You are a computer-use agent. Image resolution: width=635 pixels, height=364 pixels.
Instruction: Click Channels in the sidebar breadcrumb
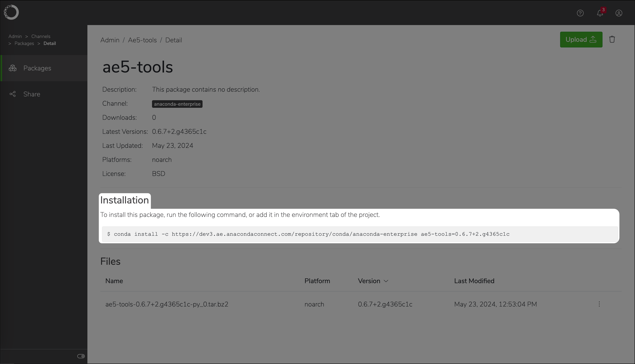pos(41,36)
